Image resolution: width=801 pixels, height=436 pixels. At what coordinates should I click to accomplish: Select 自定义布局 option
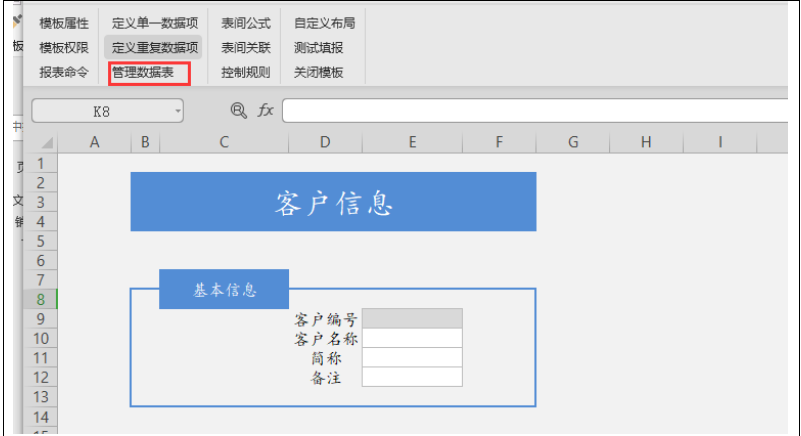324,22
